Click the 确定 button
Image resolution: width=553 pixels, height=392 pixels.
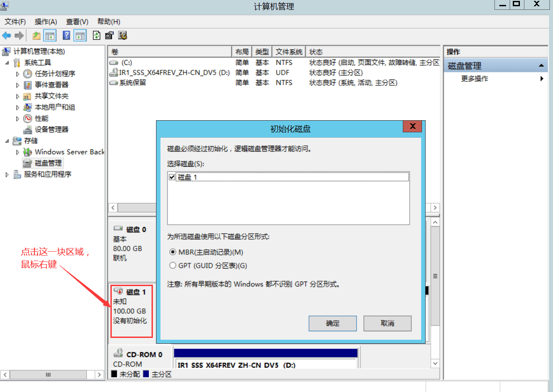(333, 323)
